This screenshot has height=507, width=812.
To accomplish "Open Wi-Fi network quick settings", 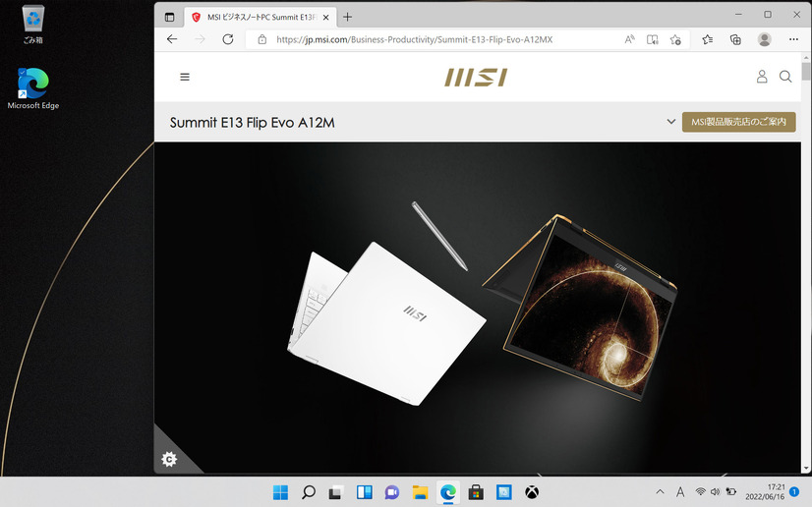I will pos(700,492).
